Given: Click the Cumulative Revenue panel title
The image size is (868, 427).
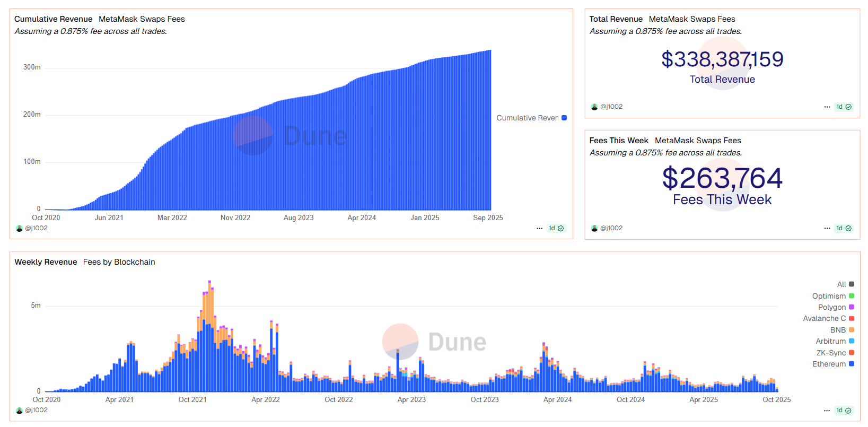Looking at the screenshot, I should (54, 19).
